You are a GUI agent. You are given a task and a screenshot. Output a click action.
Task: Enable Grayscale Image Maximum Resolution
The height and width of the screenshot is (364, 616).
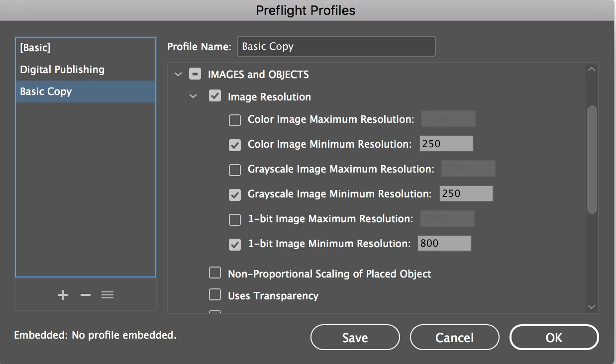235,170
